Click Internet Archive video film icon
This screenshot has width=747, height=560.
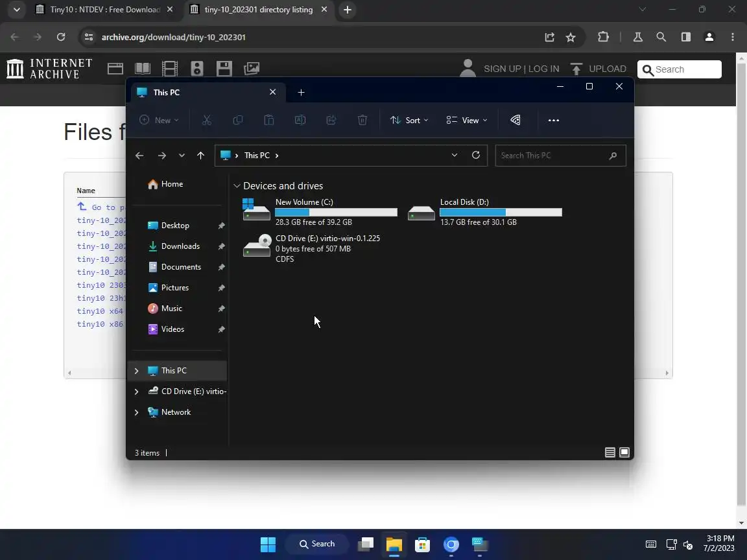point(170,69)
